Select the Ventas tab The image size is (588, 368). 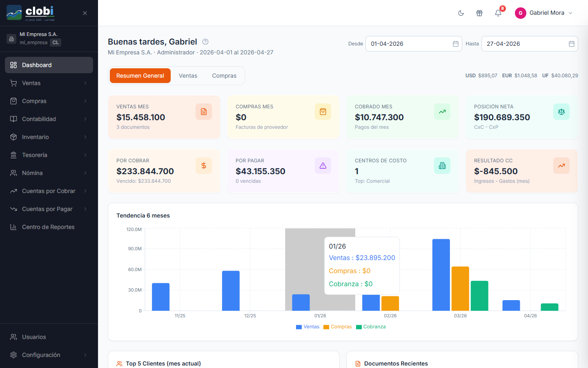(188, 76)
